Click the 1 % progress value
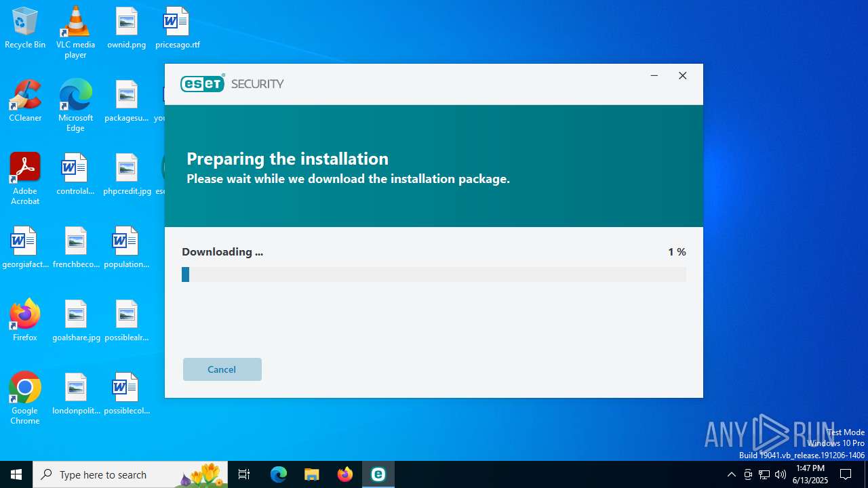Image resolution: width=868 pixels, height=488 pixels. (x=677, y=251)
